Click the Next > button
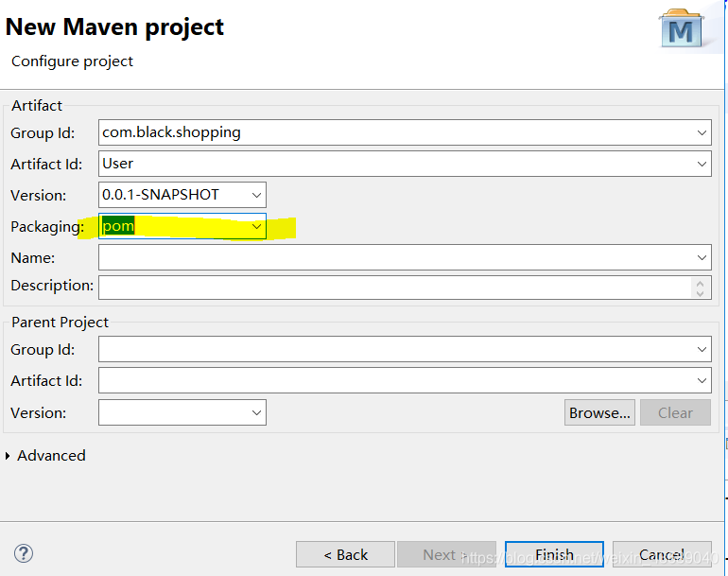The width and height of the screenshot is (728, 576). click(x=446, y=554)
